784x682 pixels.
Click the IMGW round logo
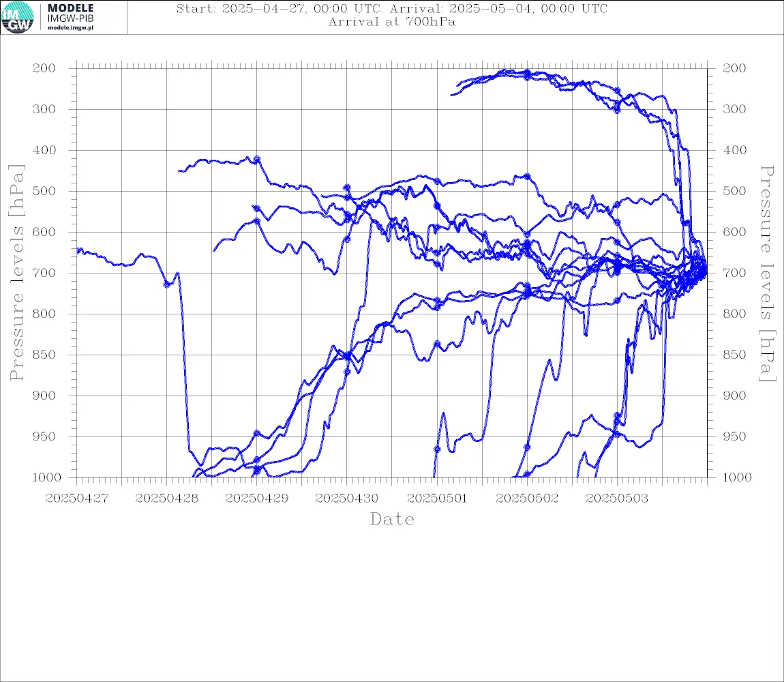coord(18,18)
